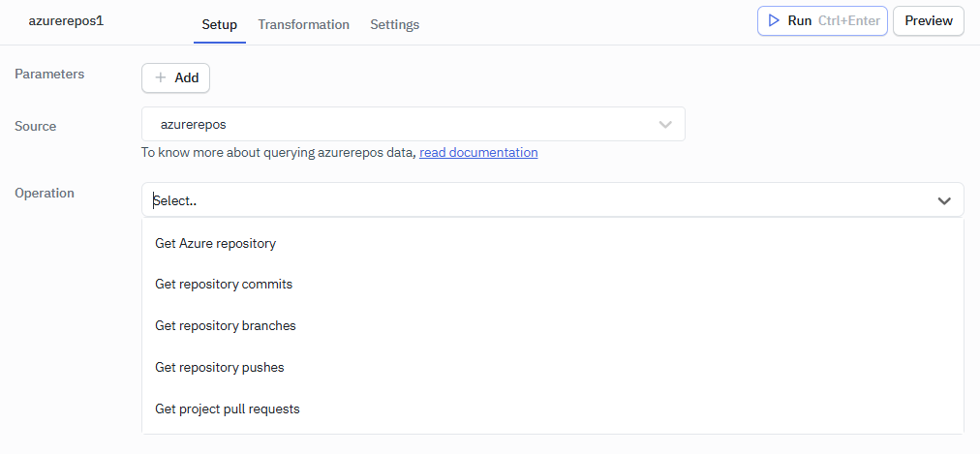Click the Parameters label
The width and height of the screenshot is (980, 454).
49,74
